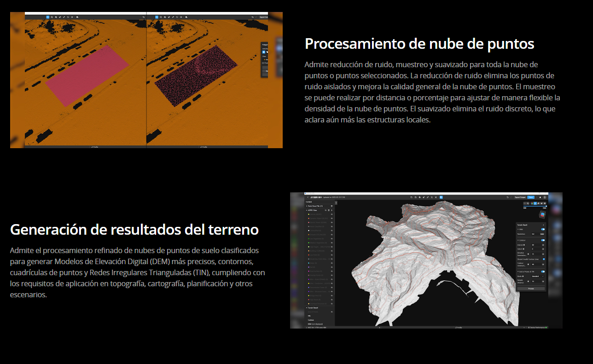Click the slider below the display-mode icons
Screen dimensions: 593x364
click(534, 206)
